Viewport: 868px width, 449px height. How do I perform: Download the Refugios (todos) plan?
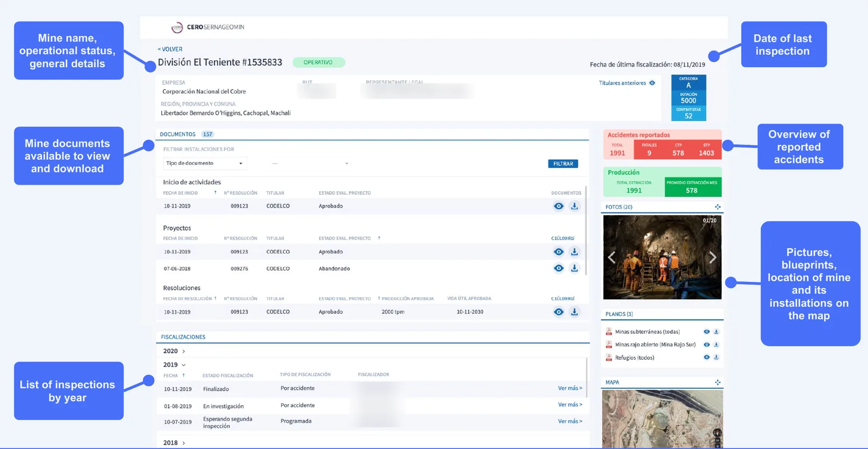(716, 358)
